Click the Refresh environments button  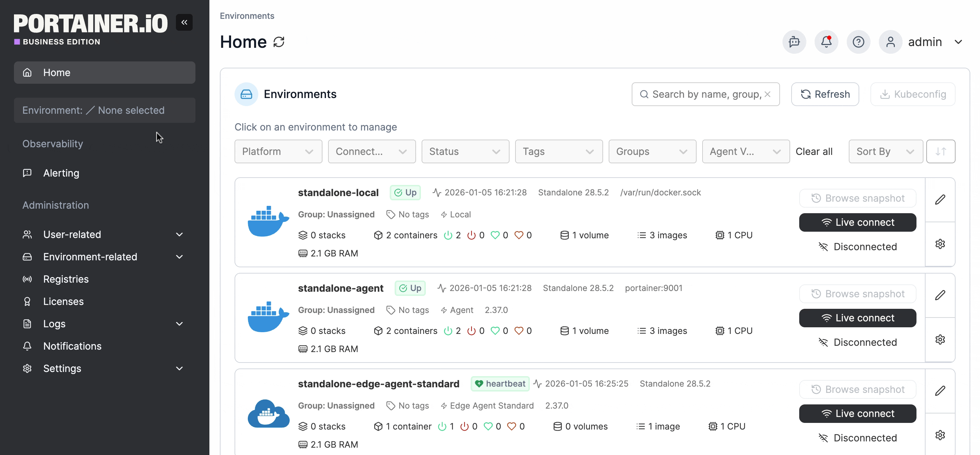[x=825, y=94]
